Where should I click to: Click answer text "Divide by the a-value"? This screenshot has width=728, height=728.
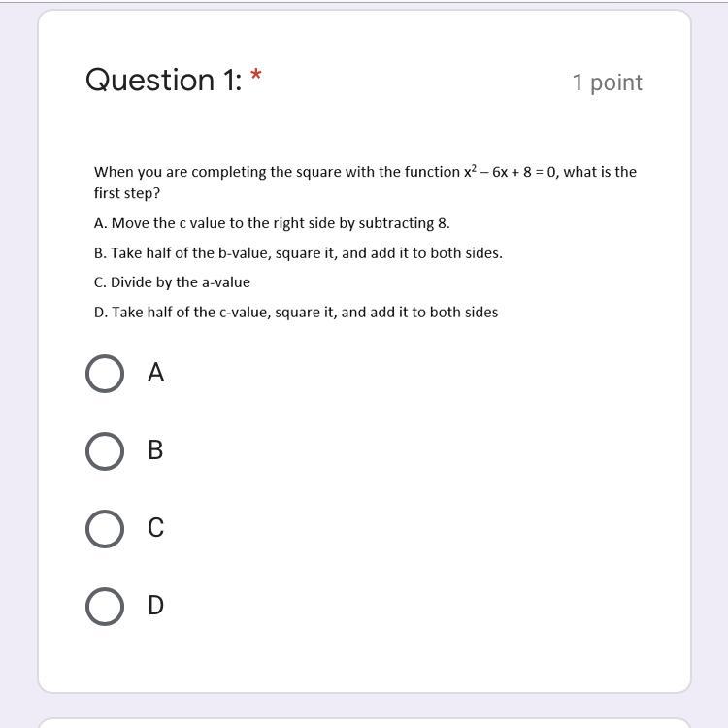(x=181, y=282)
